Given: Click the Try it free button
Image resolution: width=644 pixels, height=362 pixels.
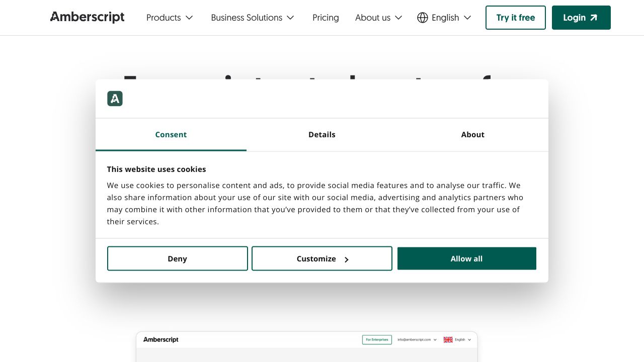Looking at the screenshot, I should 515,18.
